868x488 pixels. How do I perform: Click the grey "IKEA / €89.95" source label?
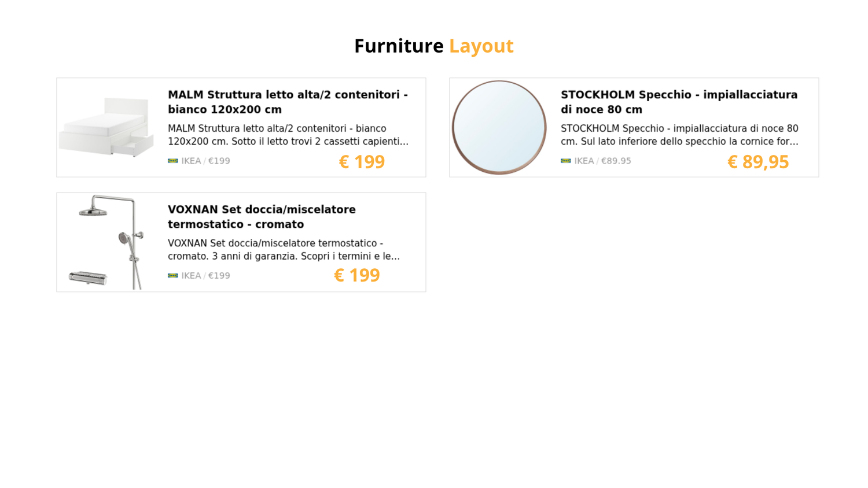click(x=602, y=161)
